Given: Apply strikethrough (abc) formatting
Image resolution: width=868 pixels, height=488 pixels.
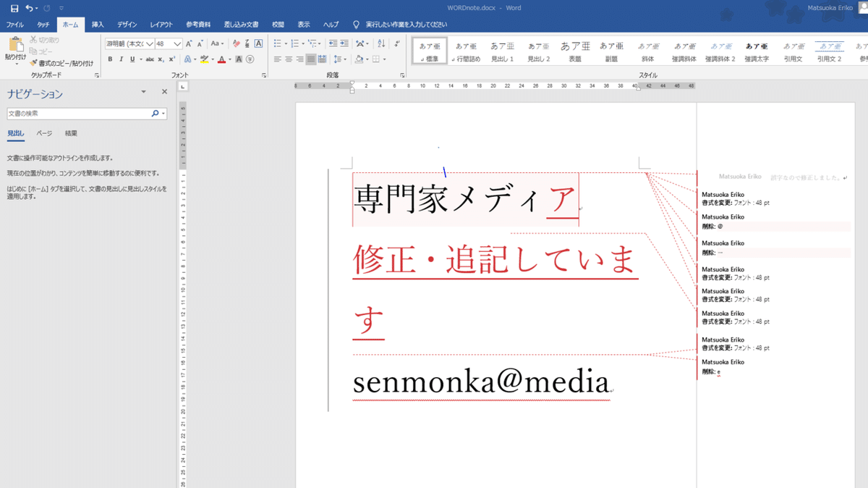Looking at the screenshot, I should pyautogui.click(x=150, y=59).
